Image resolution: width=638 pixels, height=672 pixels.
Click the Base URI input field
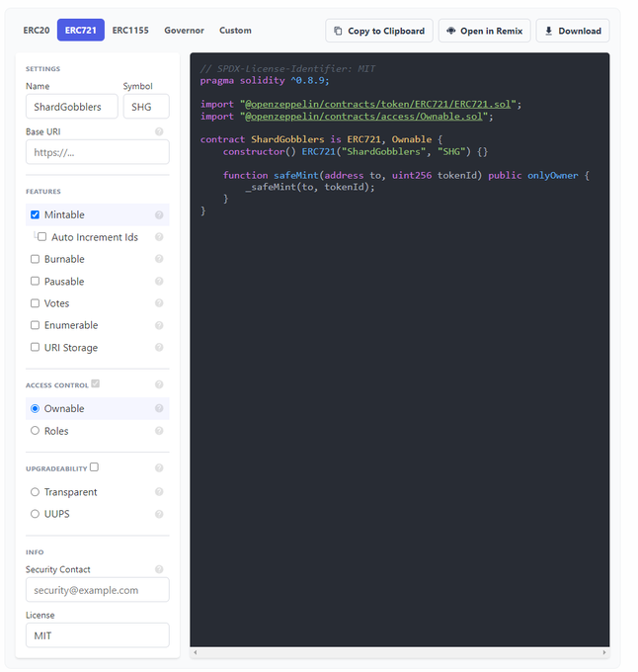click(x=97, y=152)
